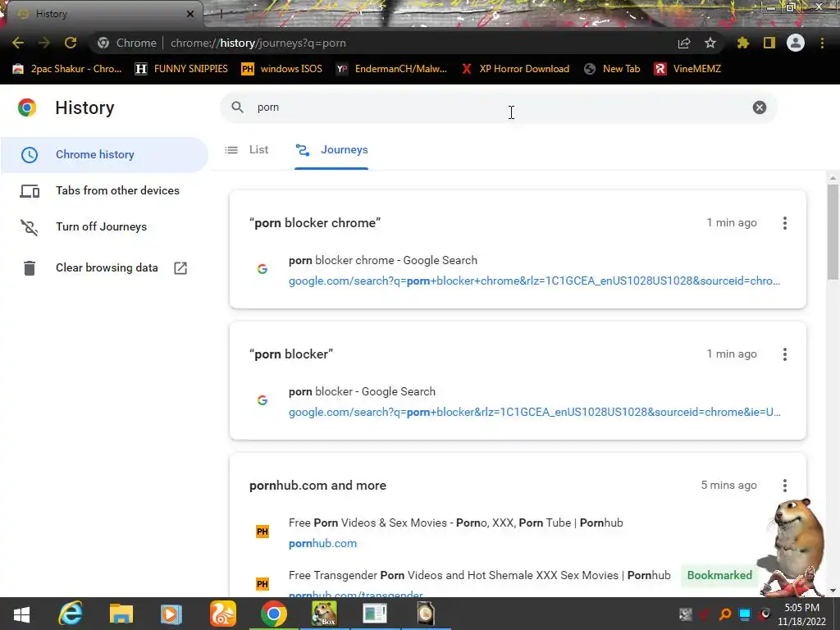This screenshot has width=840, height=630.
Task: Open the Box hamster app on the taskbar
Action: [324, 614]
